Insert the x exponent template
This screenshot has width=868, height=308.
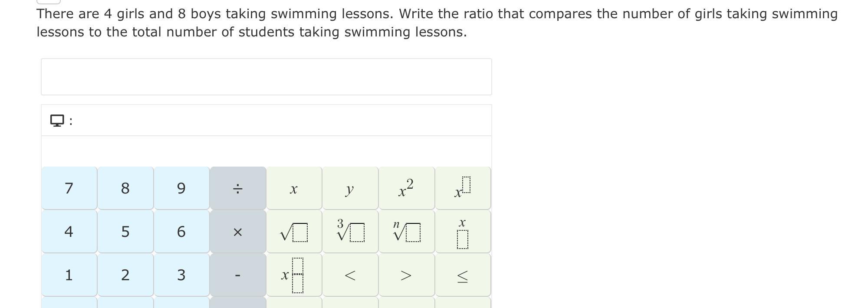tap(463, 188)
